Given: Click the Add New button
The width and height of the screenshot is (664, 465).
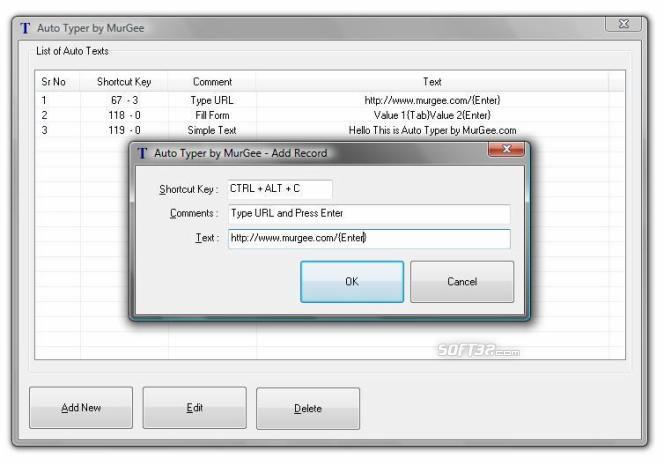Looking at the screenshot, I should (81, 408).
